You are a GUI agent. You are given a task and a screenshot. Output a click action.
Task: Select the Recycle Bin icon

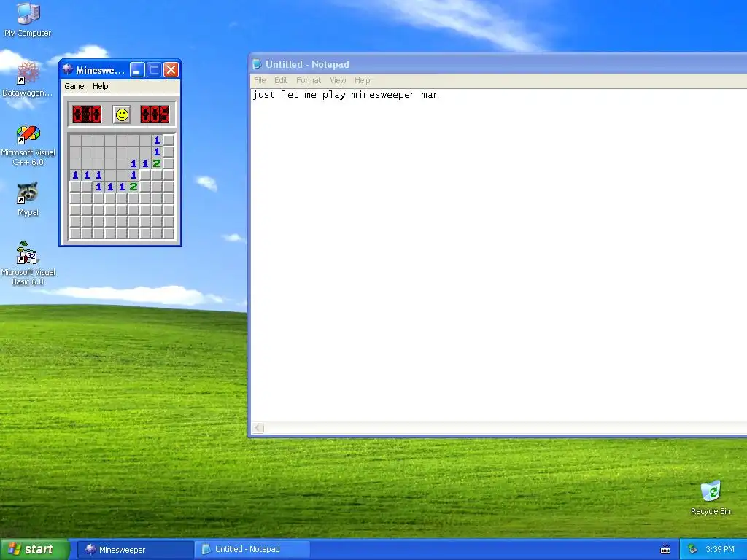click(x=711, y=497)
